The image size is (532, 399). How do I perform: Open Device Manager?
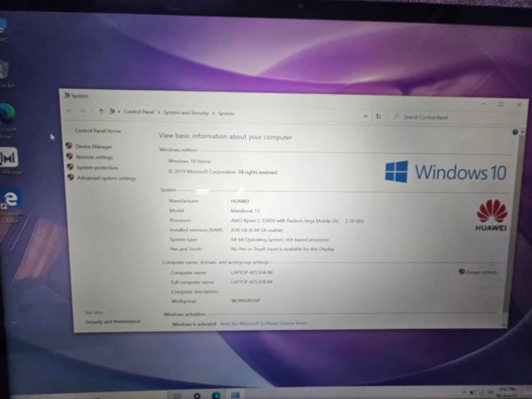(x=94, y=146)
